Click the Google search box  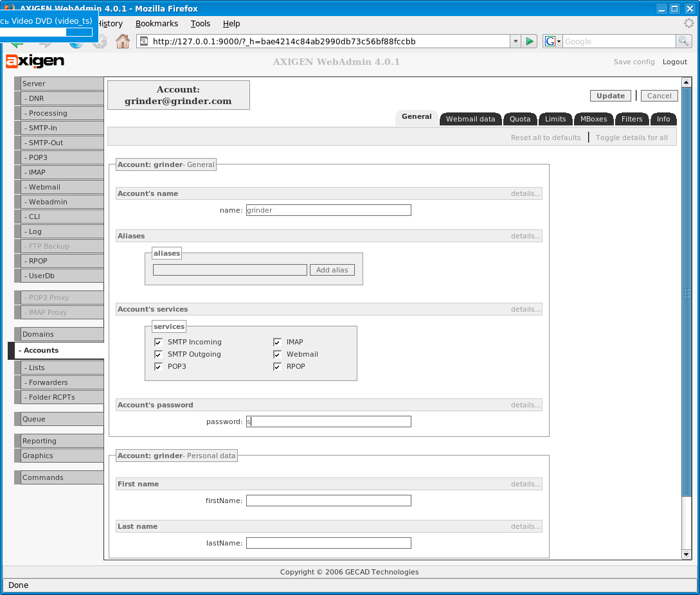tap(619, 42)
